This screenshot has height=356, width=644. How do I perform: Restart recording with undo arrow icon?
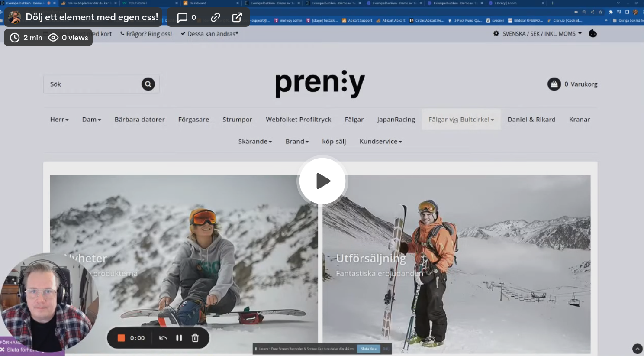[x=163, y=338]
